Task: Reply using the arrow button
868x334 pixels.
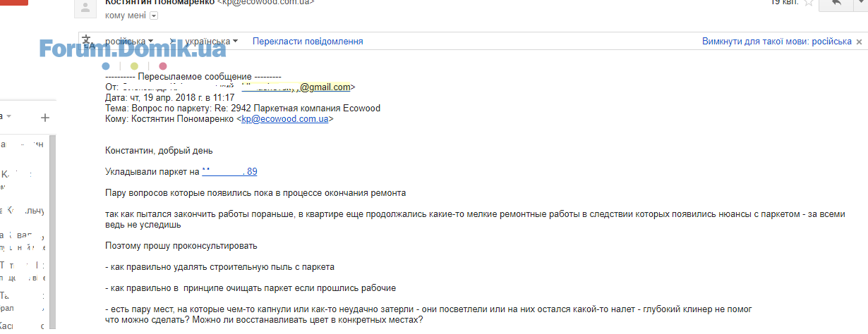Action: click(836, 3)
